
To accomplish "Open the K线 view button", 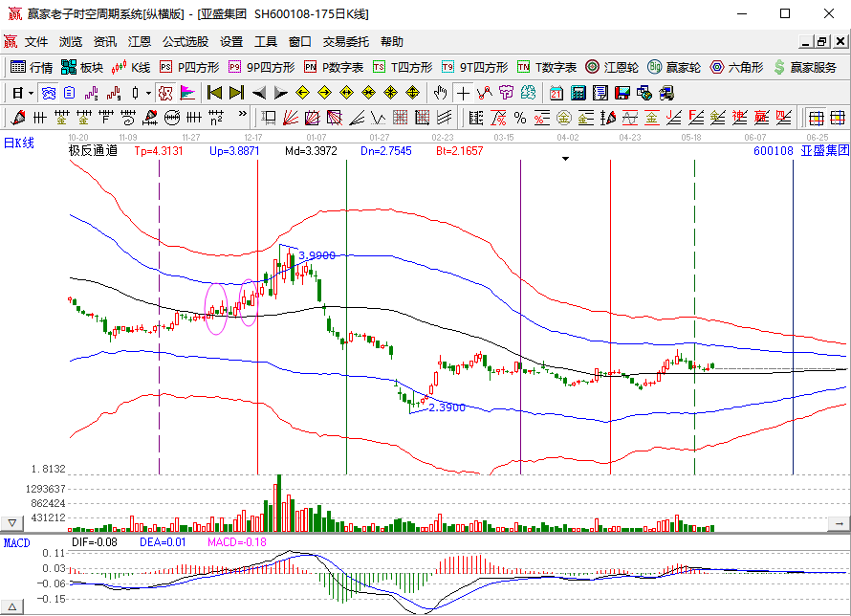I will (131, 67).
